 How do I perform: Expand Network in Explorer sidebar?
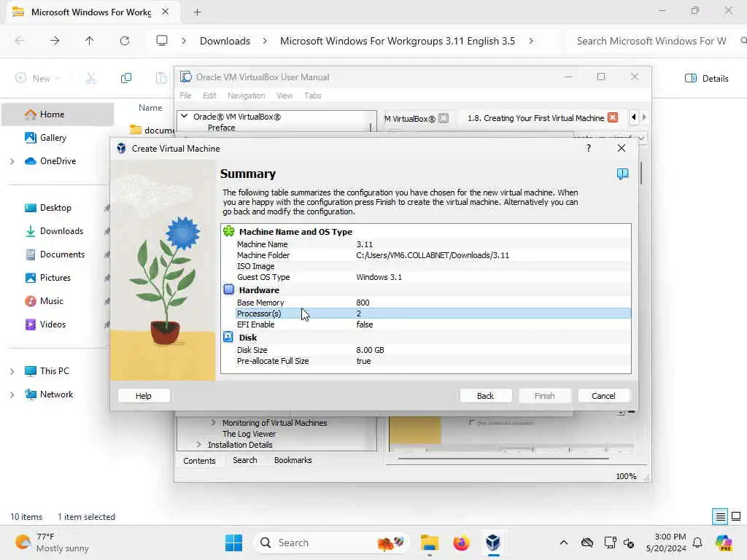(x=12, y=394)
